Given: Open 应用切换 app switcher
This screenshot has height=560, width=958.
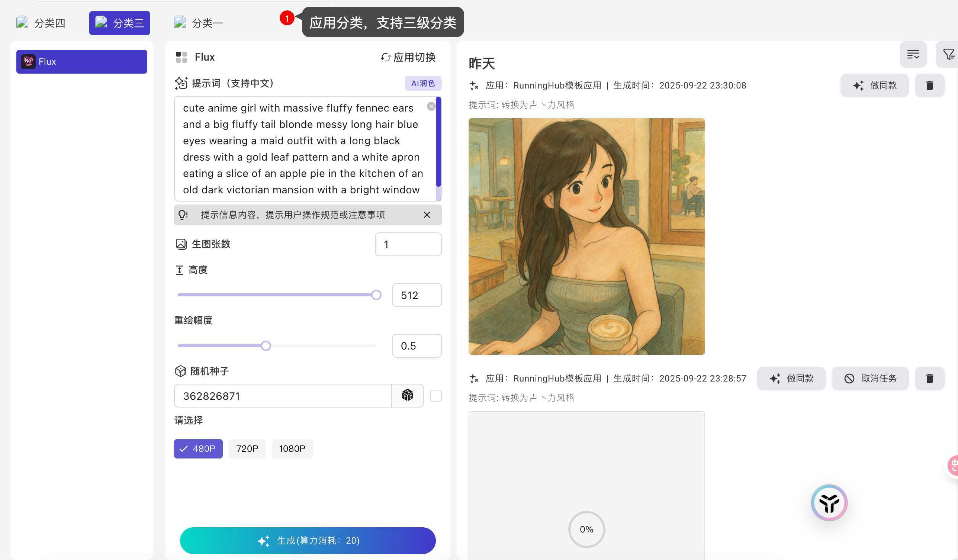Looking at the screenshot, I should coord(408,57).
